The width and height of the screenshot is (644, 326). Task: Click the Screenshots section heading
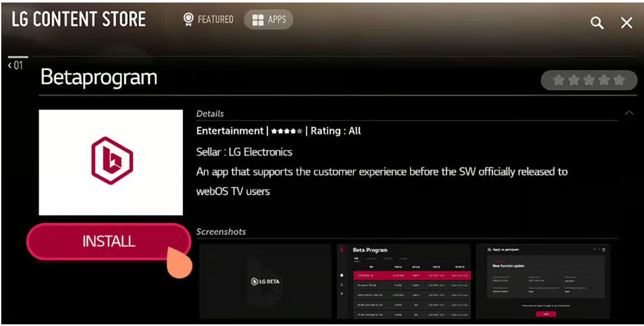coord(221,231)
